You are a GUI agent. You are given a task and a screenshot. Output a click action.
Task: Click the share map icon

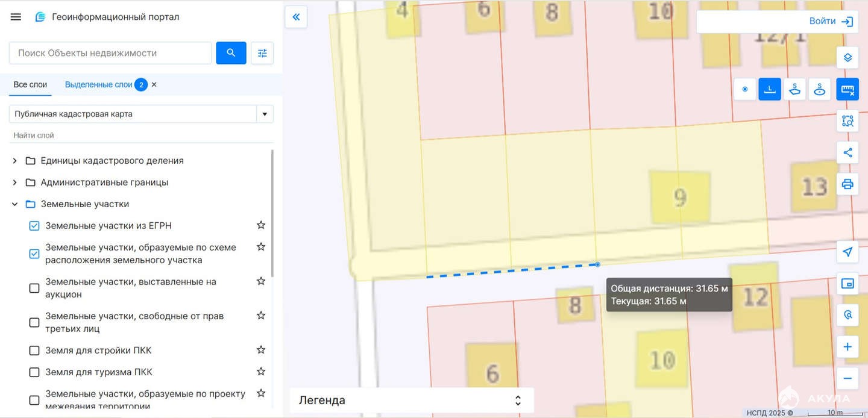(848, 152)
